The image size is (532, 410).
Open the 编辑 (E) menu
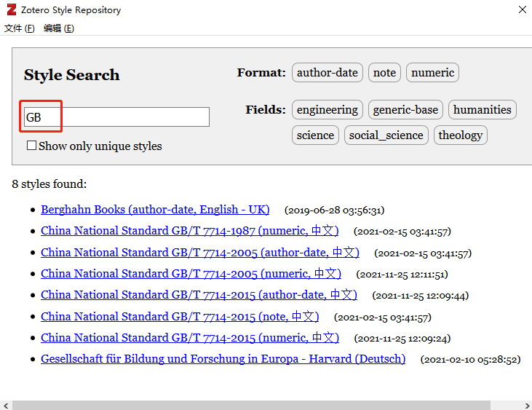coord(59,28)
